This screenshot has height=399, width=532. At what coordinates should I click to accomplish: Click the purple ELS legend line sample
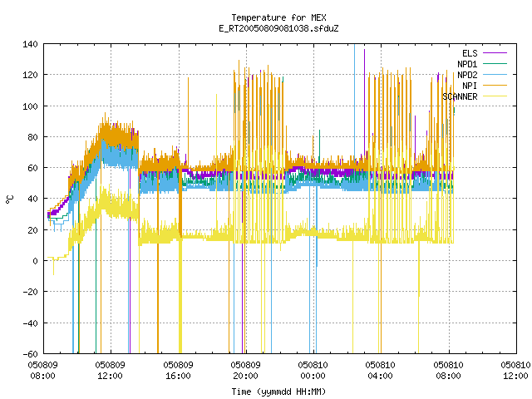coord(495,53)
